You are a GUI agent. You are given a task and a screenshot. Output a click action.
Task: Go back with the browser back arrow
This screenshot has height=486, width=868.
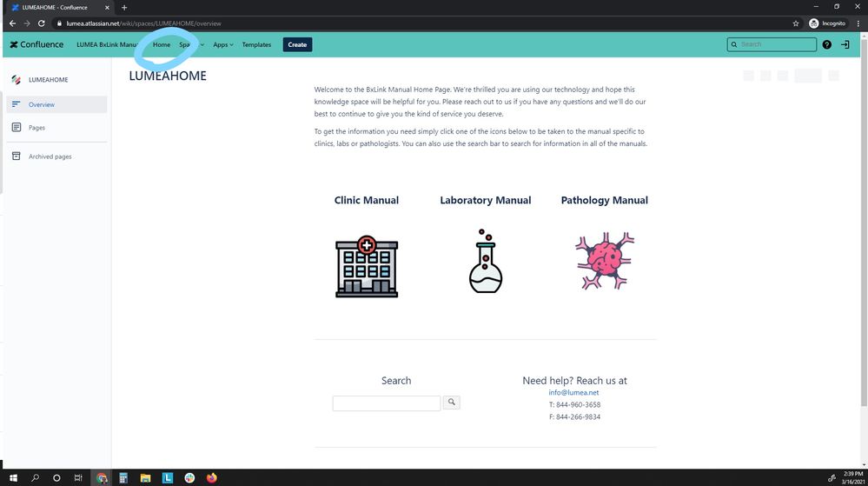pyautogui.click(x=12, y=23)
